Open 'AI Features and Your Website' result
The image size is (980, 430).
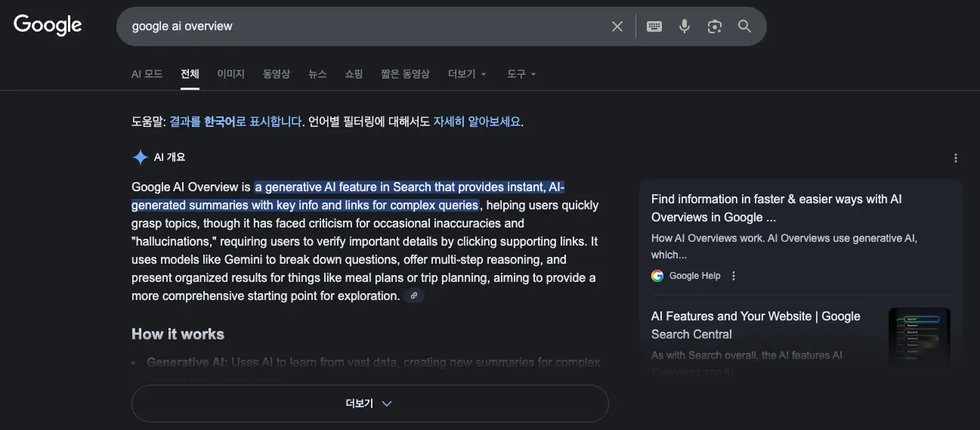point(756,325)
